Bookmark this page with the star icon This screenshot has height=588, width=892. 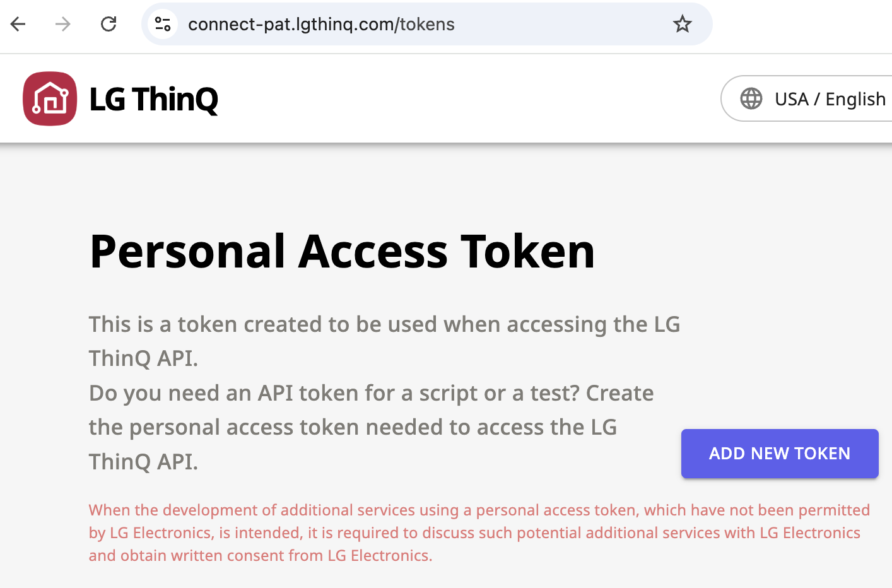(x=682, y=24)
